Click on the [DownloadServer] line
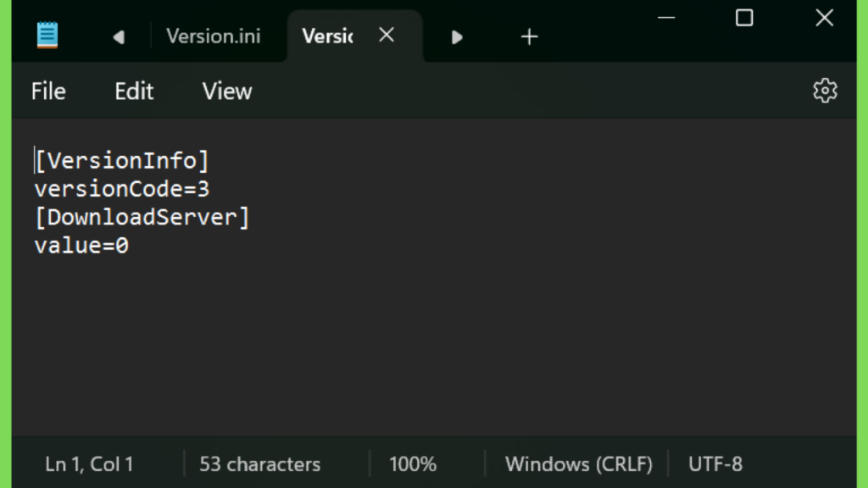The height and width of the screenshot is (488, 868). click(x=142, y=218)
